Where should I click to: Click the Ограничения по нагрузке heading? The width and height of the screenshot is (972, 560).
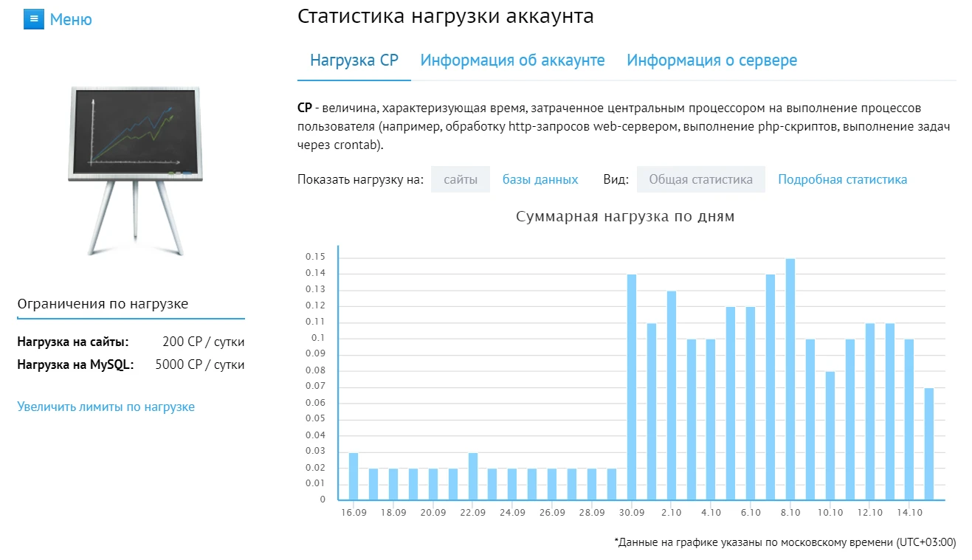[x=103, y=303]
